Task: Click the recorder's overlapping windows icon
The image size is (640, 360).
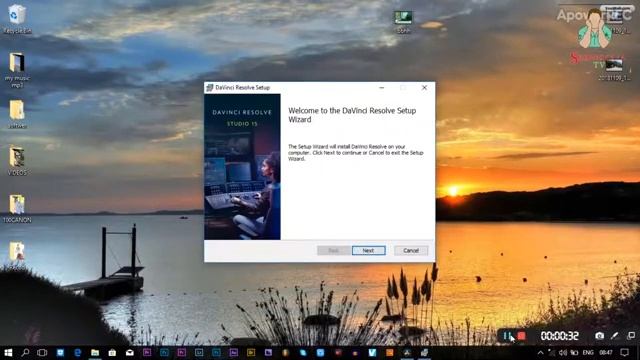Action: [631, 336]
